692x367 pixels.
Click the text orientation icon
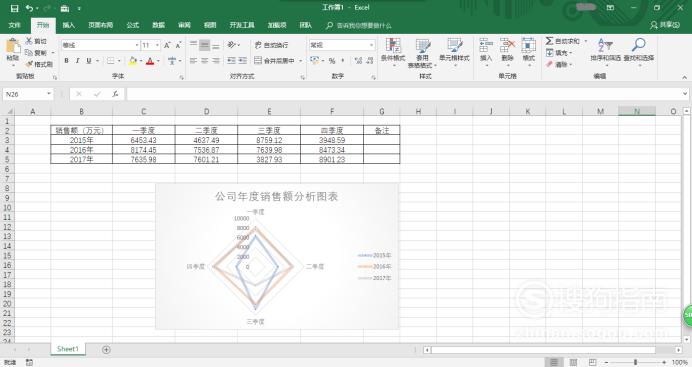click(231, 45)
